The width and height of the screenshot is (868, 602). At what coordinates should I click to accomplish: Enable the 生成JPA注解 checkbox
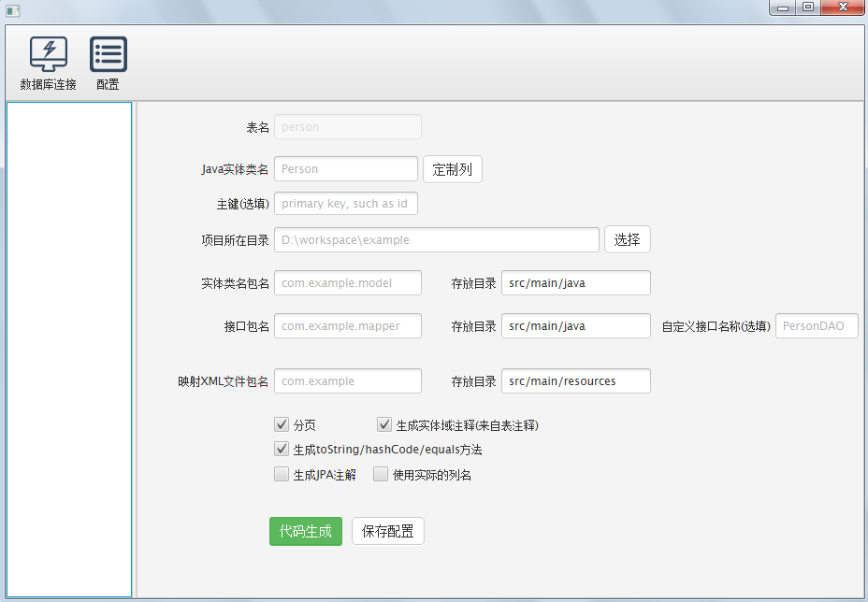pos(282,474)
